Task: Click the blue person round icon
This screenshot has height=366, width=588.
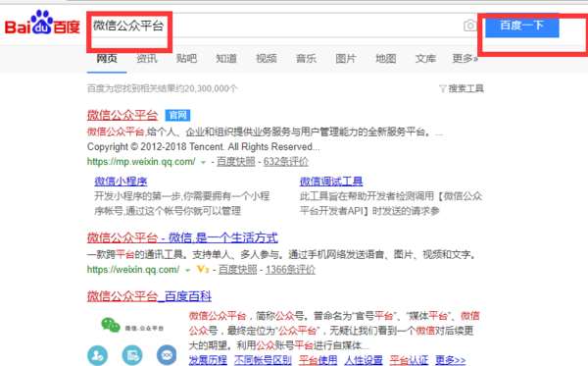Action: click(97, 355)
